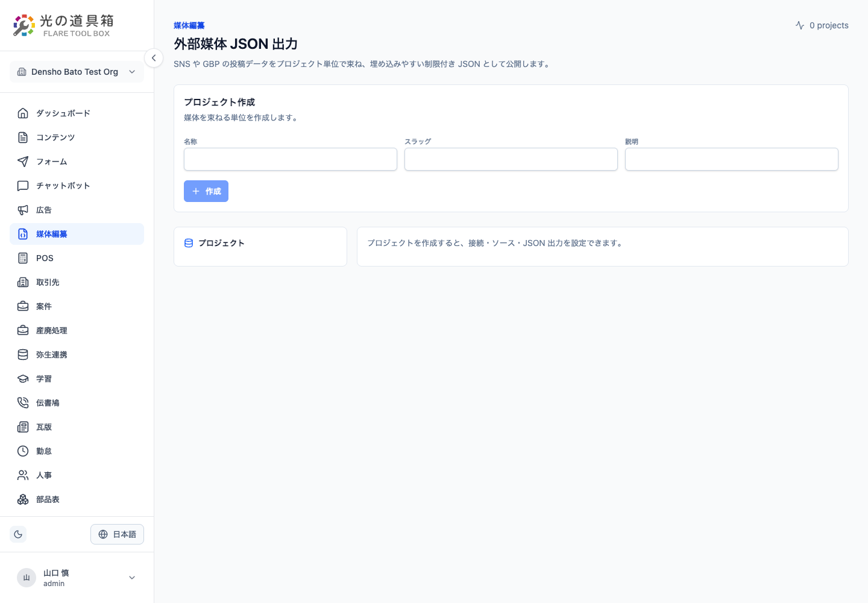Collapse the sidebar with the chevron button
Screen dimensions: 868x603
tap(154, 58)
